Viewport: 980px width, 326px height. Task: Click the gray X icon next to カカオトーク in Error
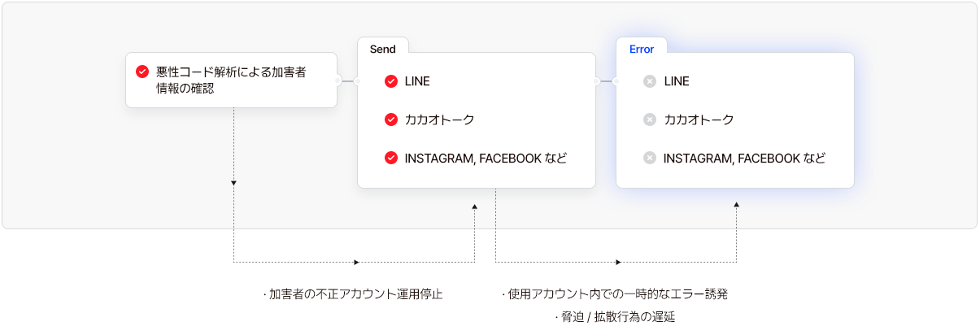click(x=649, y=120)
